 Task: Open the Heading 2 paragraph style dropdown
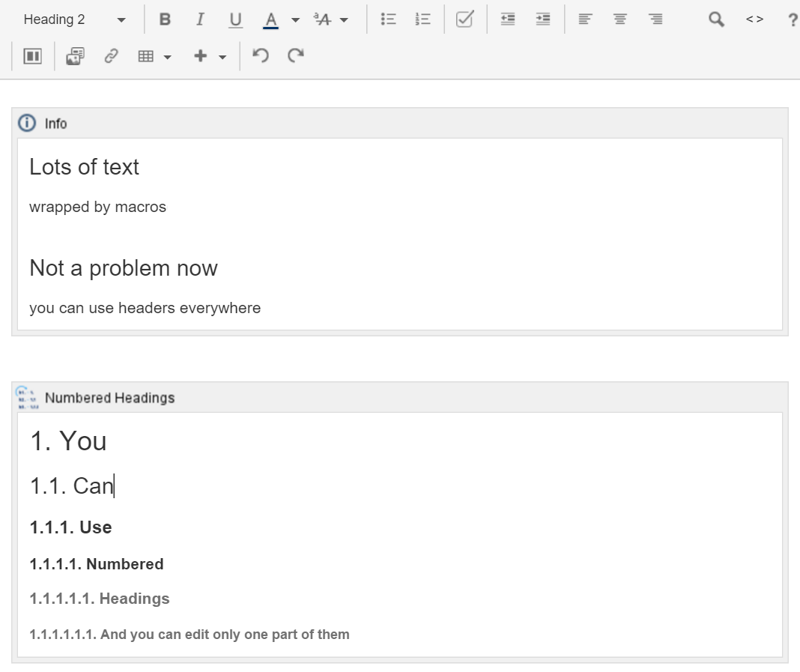click(x=73, y=20)
